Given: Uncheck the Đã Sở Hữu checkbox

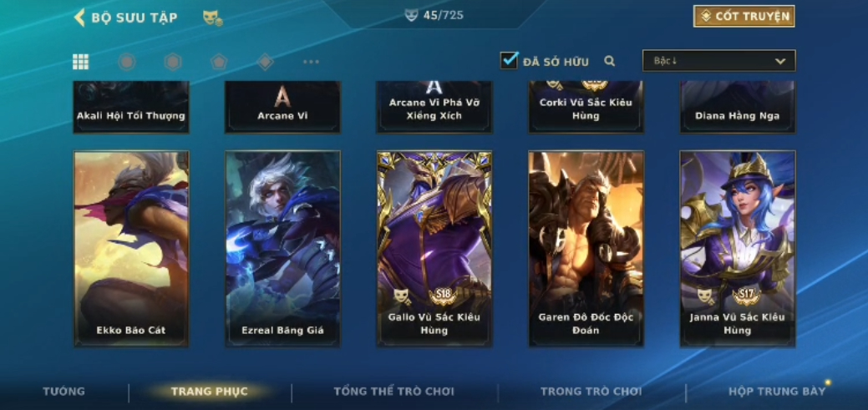Looking at the screenshot, I should 509,60.
